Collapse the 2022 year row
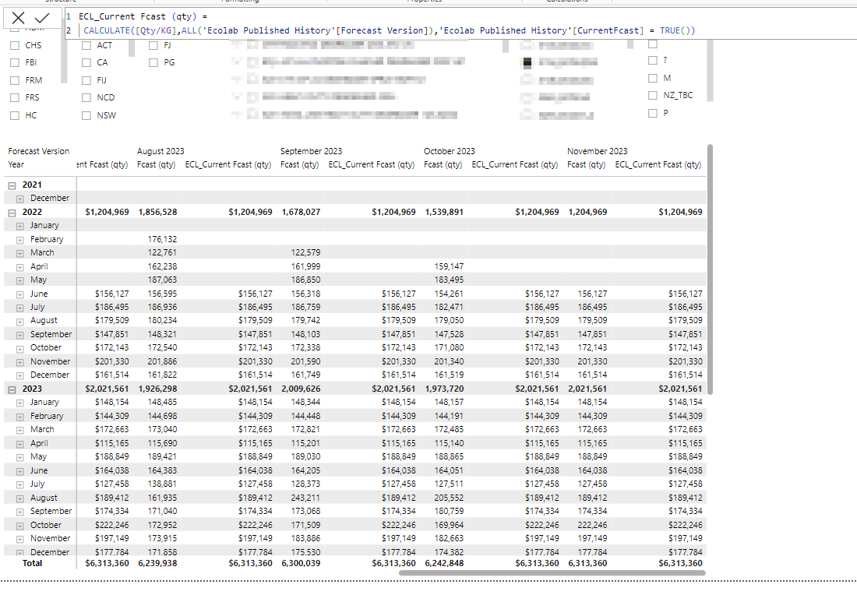 click(12, 213)
